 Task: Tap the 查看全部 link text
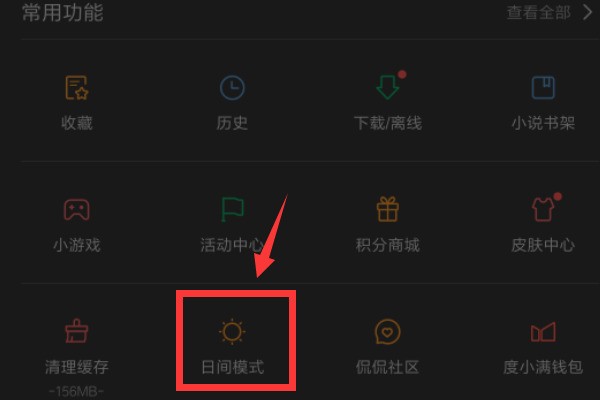point(538,13)
